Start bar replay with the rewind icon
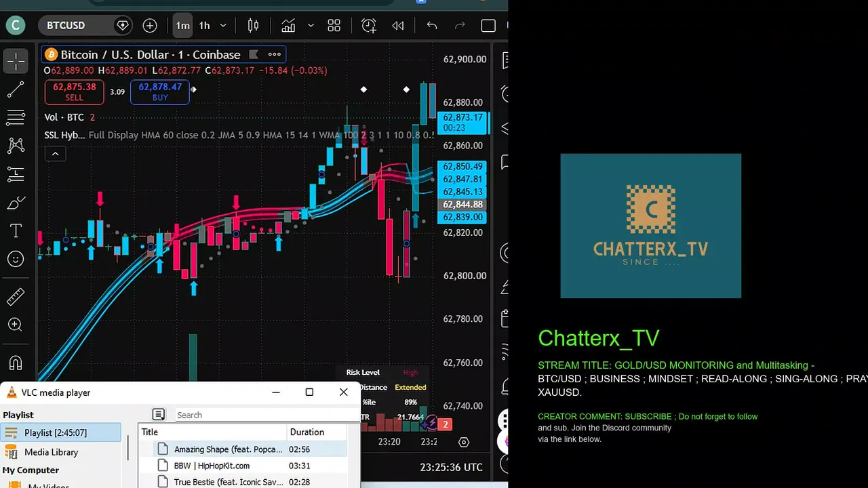This screenshot has width=868, height=488. click(x=398, y=26)
